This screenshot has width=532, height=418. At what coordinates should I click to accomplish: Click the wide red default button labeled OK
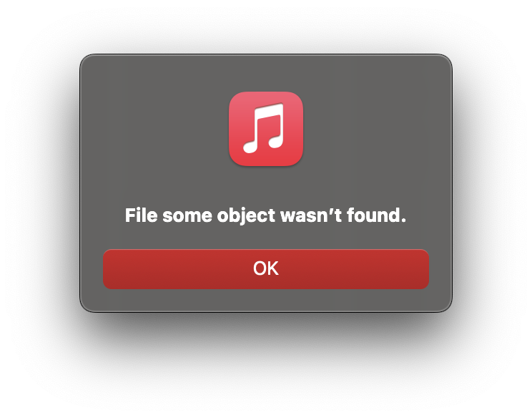[266, 269]
